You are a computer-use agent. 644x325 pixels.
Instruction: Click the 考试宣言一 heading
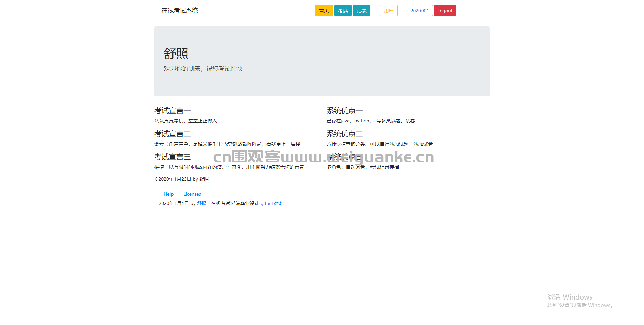(172, 111)
